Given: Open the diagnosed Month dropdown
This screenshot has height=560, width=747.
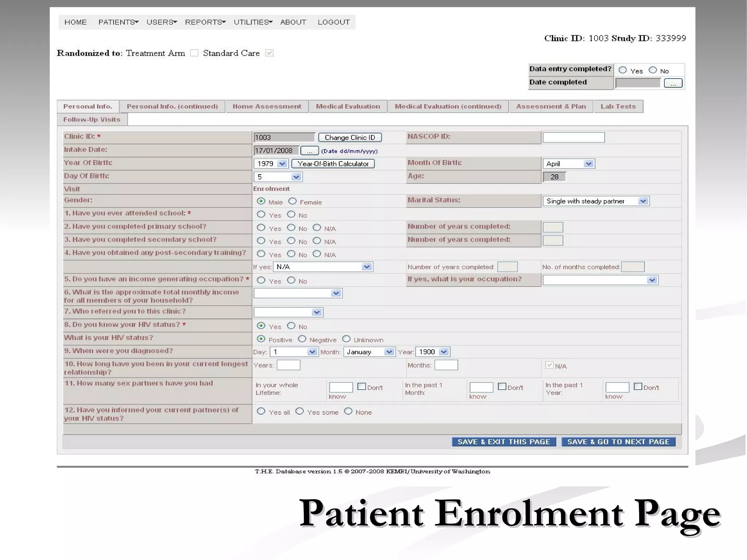Looking at the screenshot, I should pos(369,352).
